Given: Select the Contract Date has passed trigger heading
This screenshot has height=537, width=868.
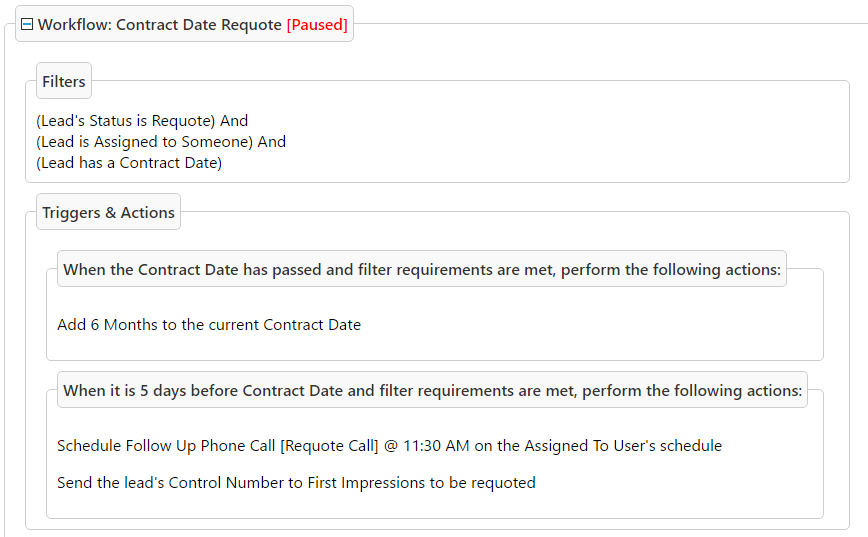Looking at the screenshot, I should point(421,270).
